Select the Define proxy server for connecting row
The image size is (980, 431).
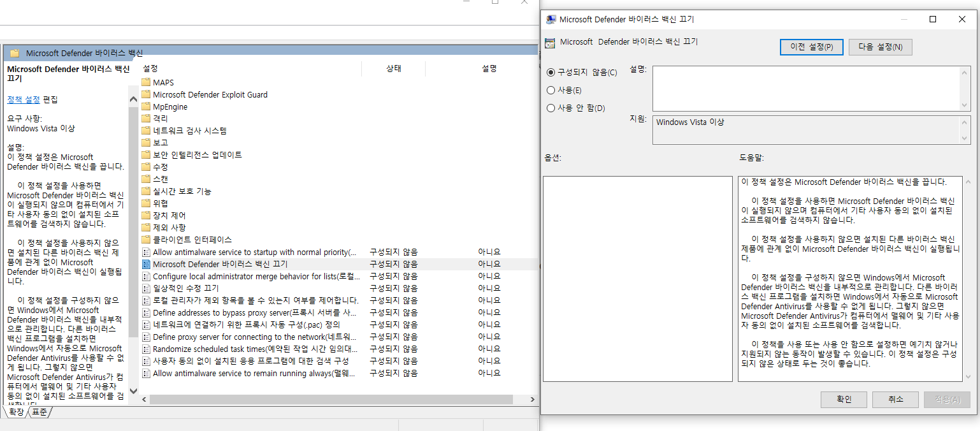pyautogui.click(x=339, y=337)
